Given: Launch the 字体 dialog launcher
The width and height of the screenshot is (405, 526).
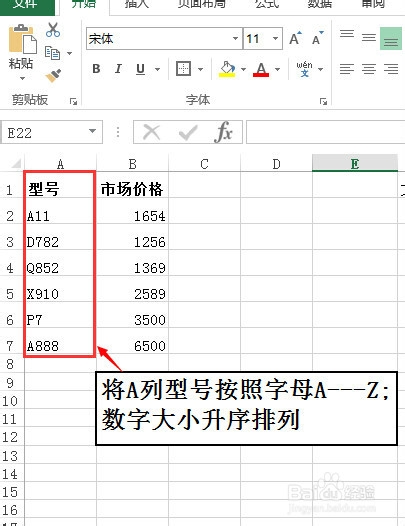Looking at the screenshot, I should click(x=323, y=101).
